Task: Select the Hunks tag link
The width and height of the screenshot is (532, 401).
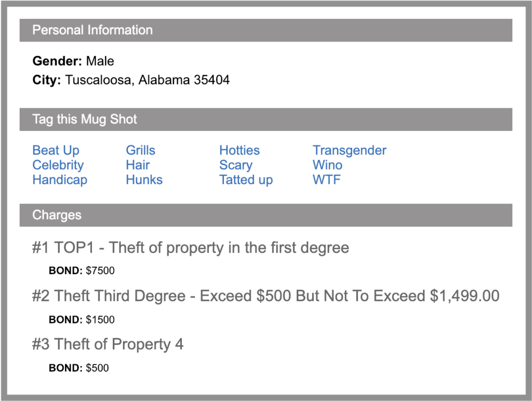Action: point(144,179)
